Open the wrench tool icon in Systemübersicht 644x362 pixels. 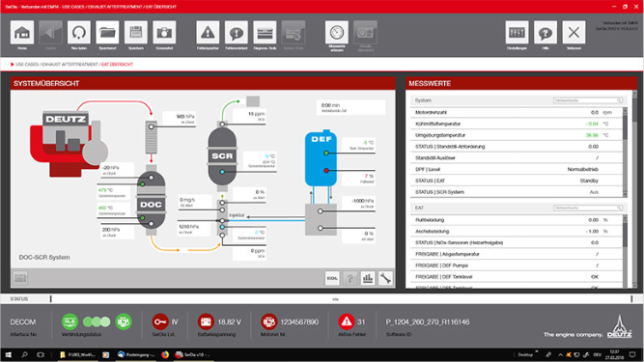coord(385,278)
